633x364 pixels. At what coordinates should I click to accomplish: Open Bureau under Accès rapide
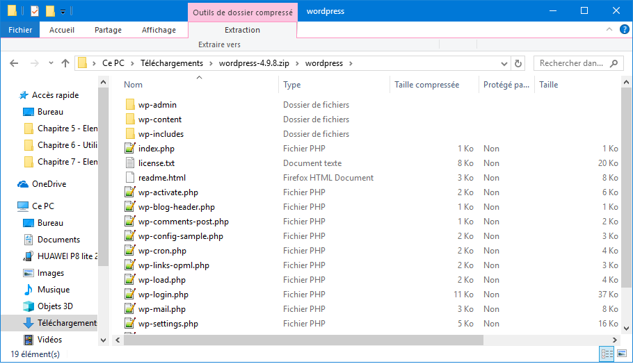(x=50, y=112)
